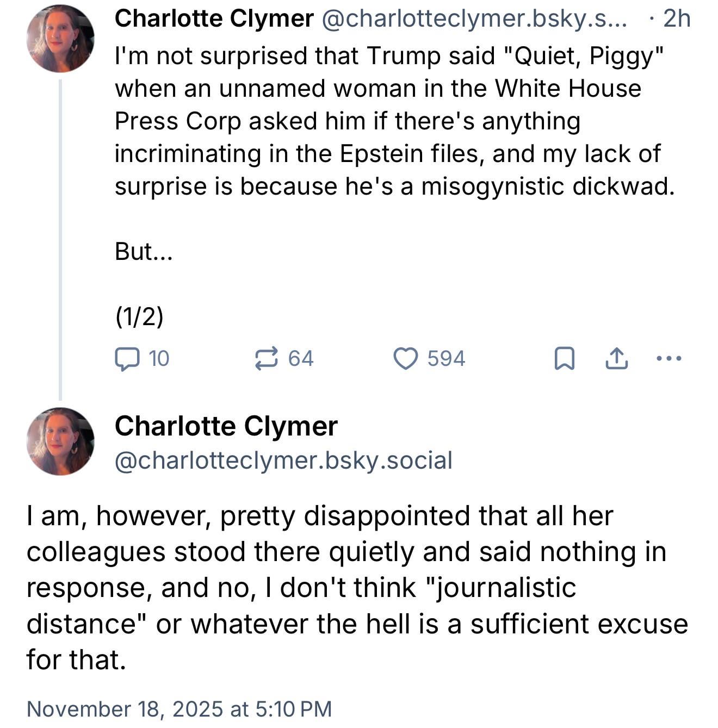The image size is (718, 728).
Task: Open the bold Charlotte Clymer name on second post
Action: tap(226, 426)
